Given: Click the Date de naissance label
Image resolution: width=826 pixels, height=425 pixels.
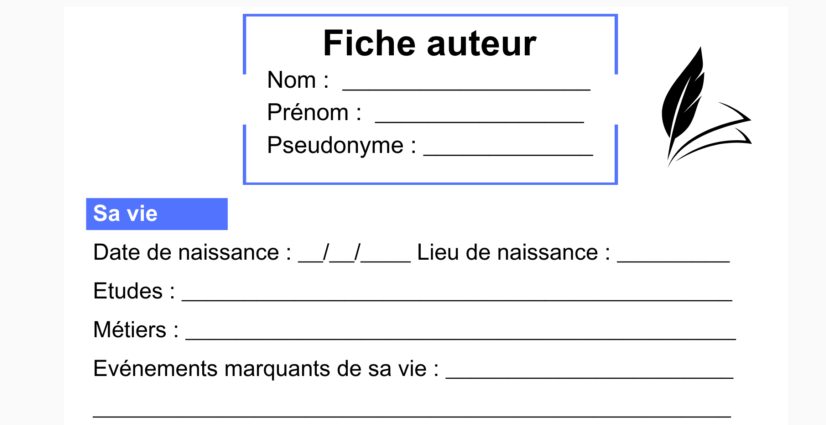Looking at the screenshot, I should tap(192, 252).
